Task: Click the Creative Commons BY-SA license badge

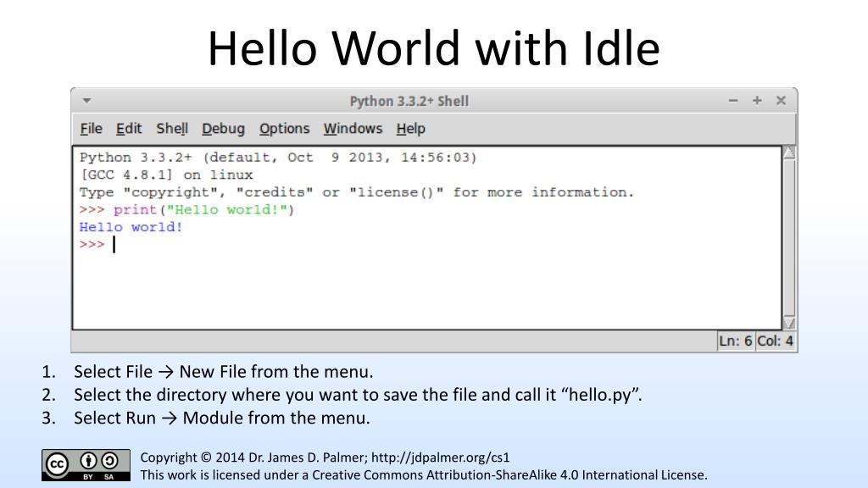Action: (x=86, y=465)
